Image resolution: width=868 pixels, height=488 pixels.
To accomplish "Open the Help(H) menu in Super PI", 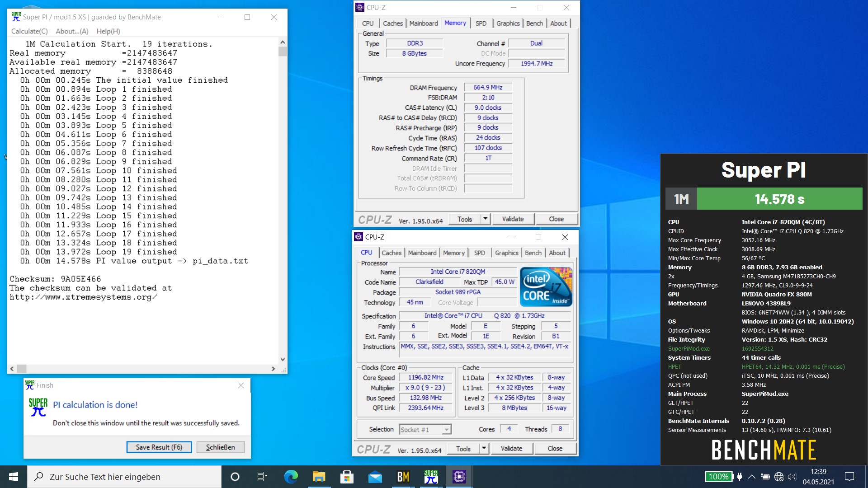I will (x=108, y=31).
